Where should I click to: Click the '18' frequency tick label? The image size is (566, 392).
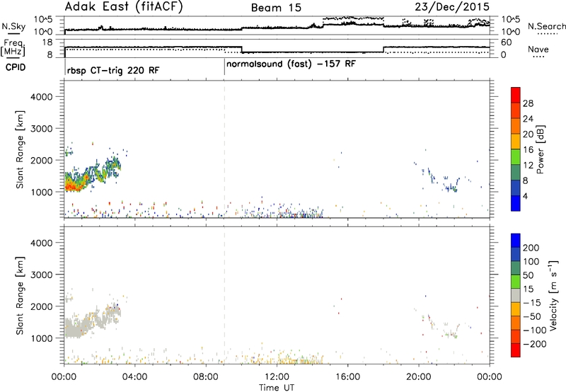[x=47, y=42]
